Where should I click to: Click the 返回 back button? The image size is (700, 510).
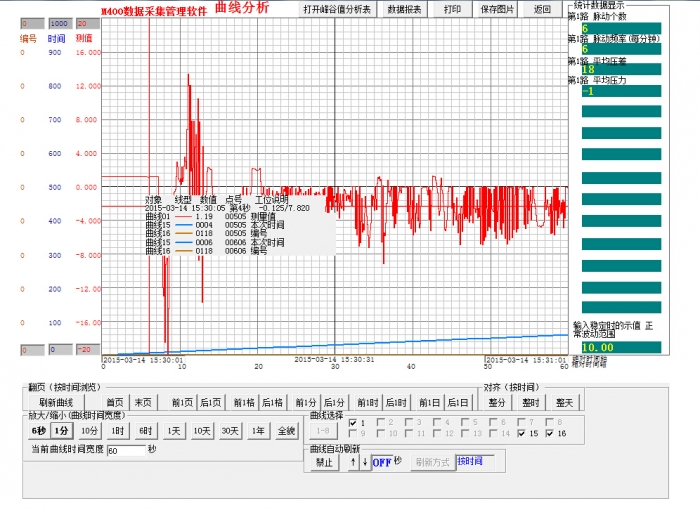click(542, 9)
